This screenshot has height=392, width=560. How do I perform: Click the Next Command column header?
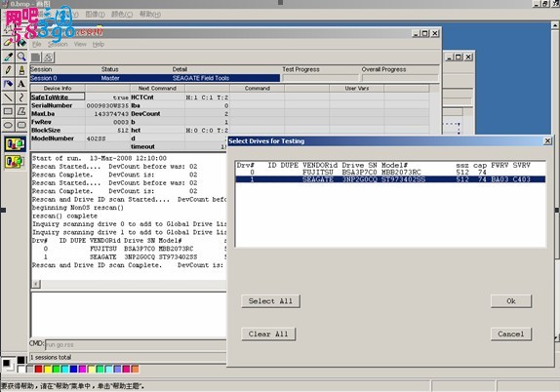[157, 88]
